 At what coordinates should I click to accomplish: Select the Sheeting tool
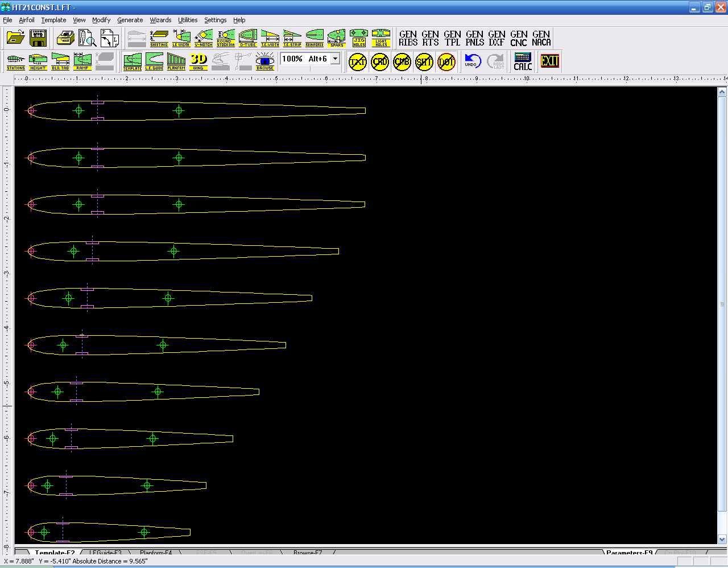coord(159,38)
